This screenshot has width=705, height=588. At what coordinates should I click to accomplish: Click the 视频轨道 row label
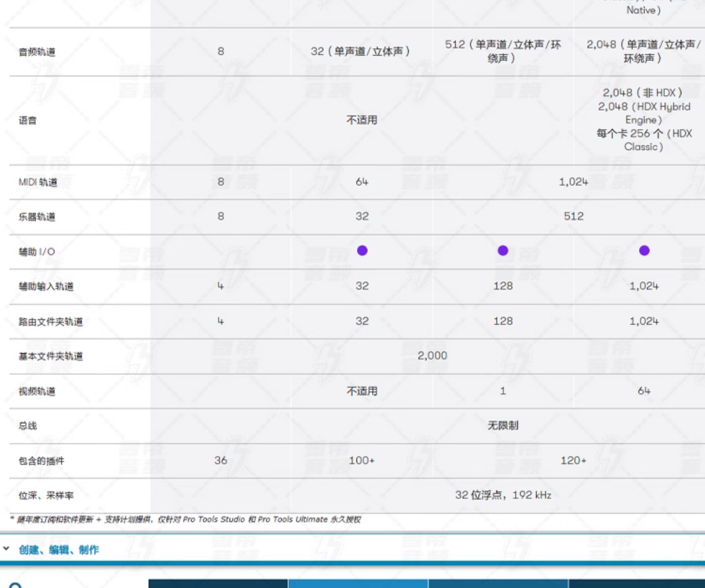tap(37, 391)
